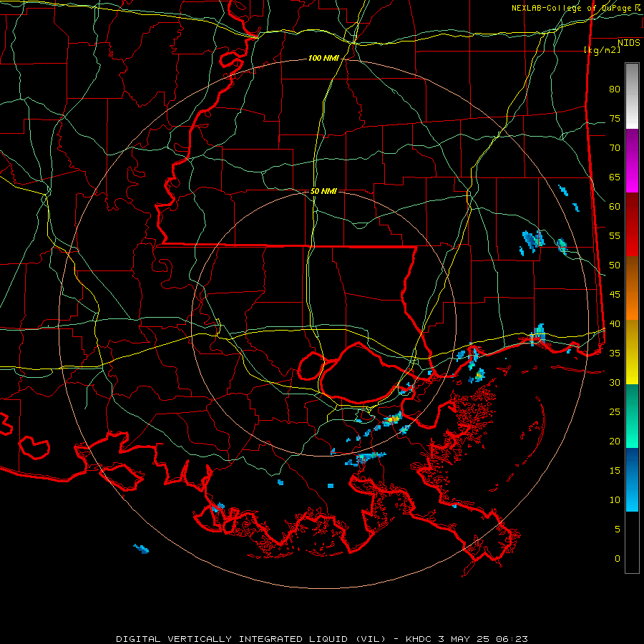Click the scale value 10

click(615, 500)
